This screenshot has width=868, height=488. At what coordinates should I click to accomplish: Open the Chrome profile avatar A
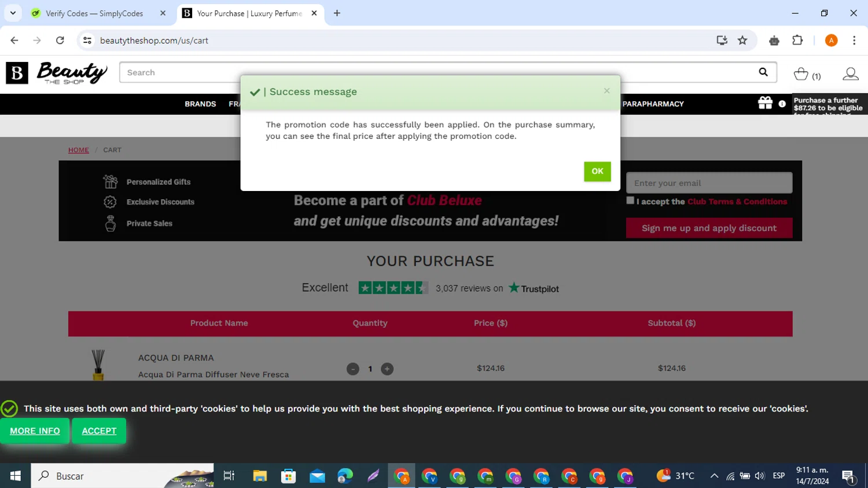[x=831, y=41]
